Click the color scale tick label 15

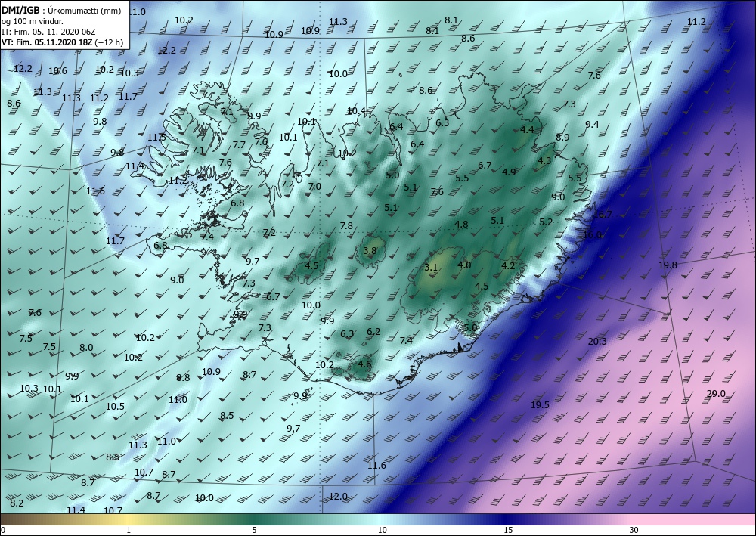[508, 531]
